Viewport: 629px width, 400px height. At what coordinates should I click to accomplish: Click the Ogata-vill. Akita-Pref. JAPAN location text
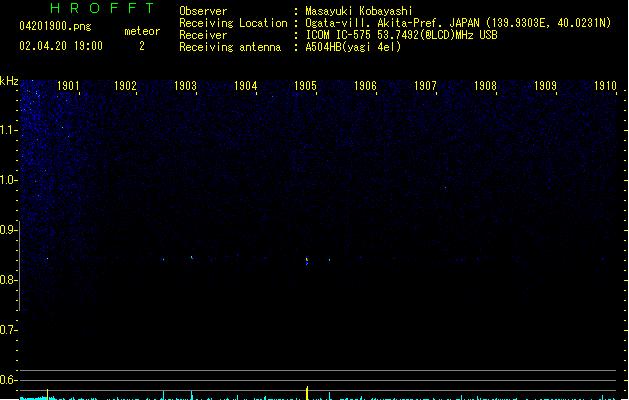(458, 23)
